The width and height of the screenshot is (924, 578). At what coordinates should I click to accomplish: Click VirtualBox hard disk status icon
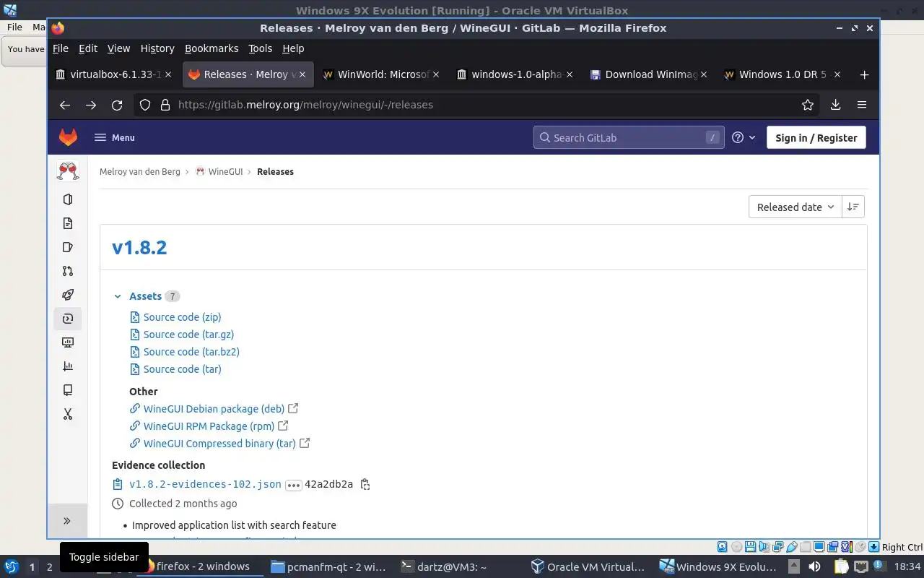pyautogui.click(x=723, y=547)
